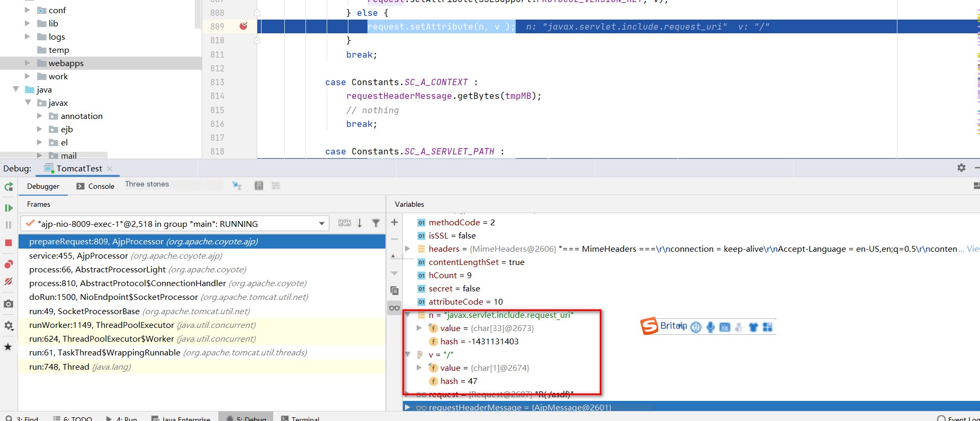This screenshot has width=980, height=421.
Task: Expand the webapps folder
Action: tap(27, 62)
